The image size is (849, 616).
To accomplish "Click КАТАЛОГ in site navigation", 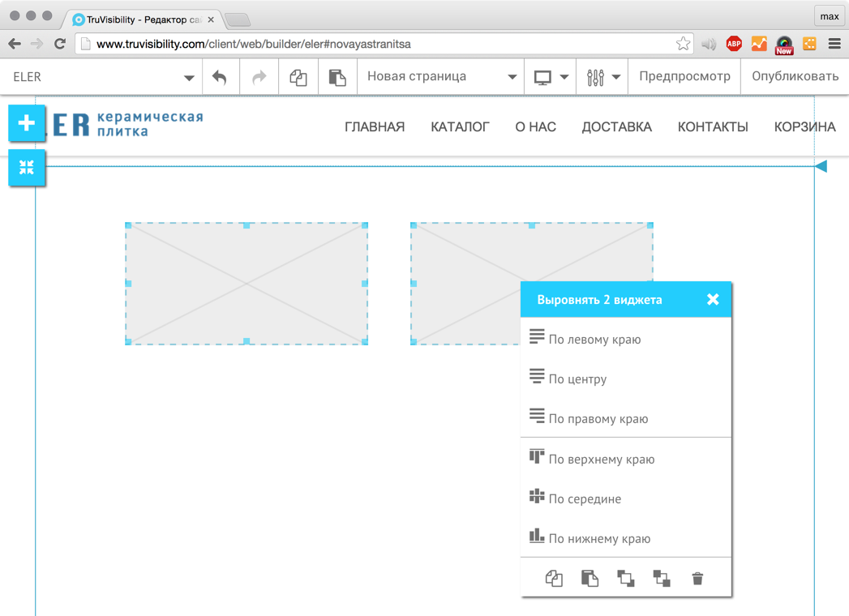I will [x=461, y=126].
